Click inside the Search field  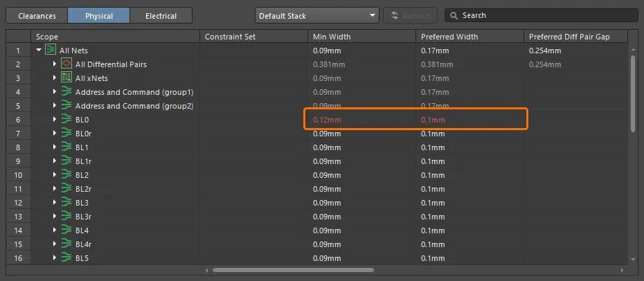547,15
